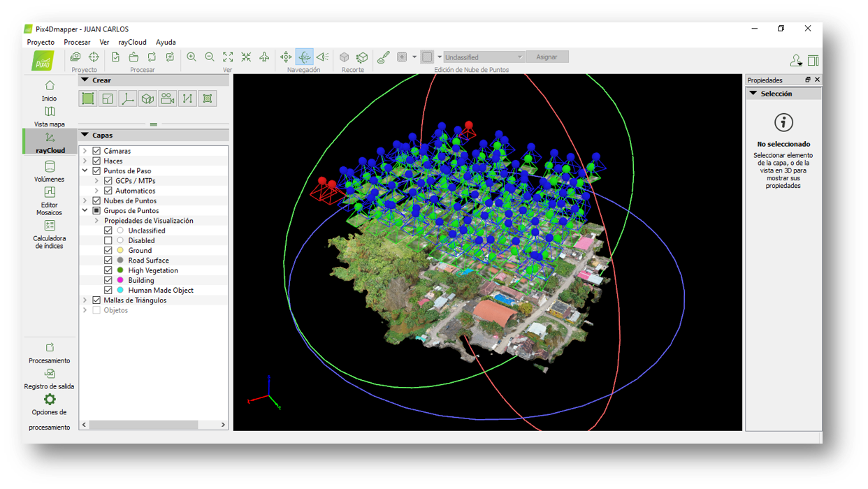Open the Ver menu
Image resolution: width=868 pixels, height=489 pixels.
(x=104, y=42)
